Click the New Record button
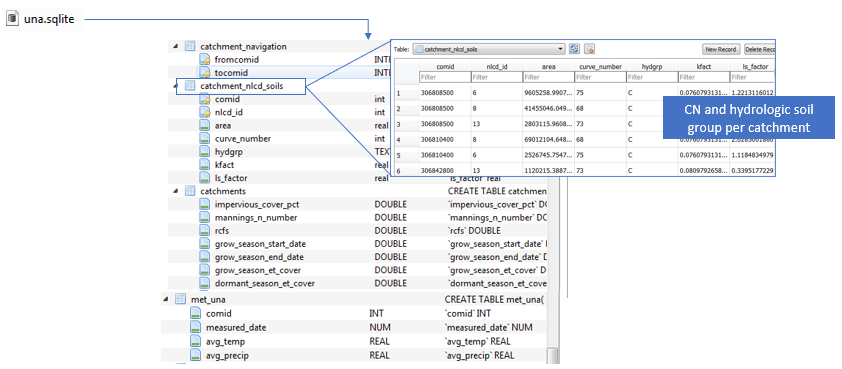The image size is (842, 369). pyautogui.click(x=721, y=49)
